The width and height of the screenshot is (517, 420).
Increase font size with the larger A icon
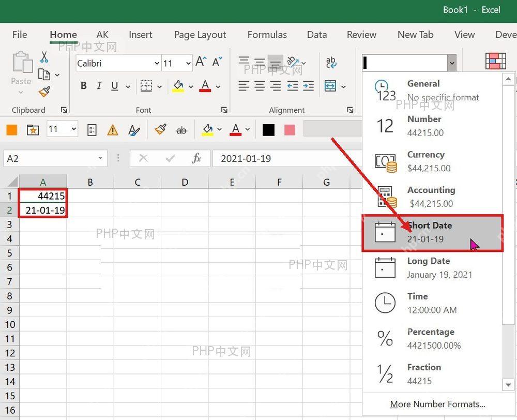coord(201,62)
